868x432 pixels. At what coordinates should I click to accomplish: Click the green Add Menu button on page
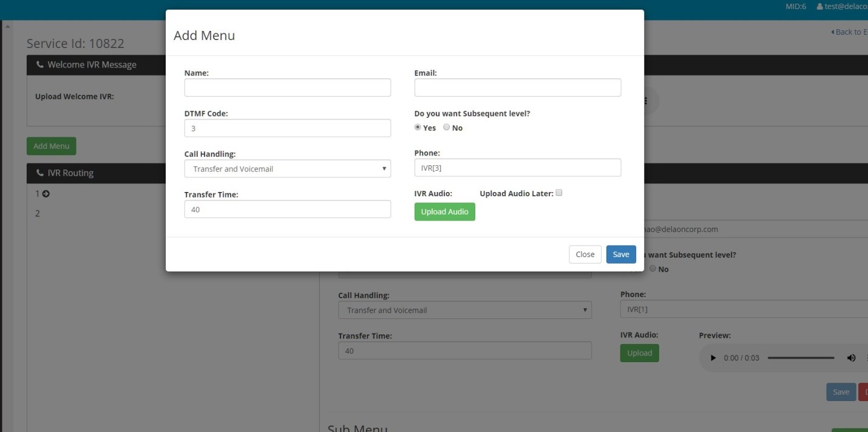tap(51, 146)
